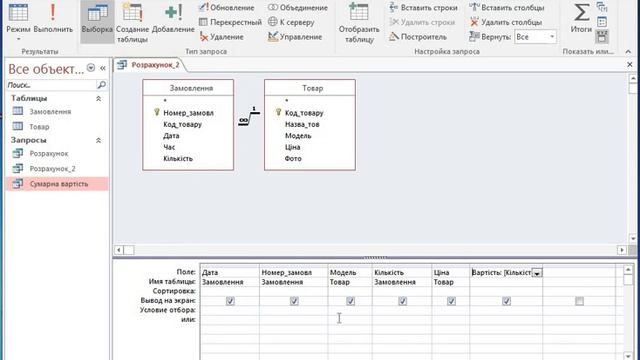640x360 pixels.
Task: Toggle Параметры icon at top right
Action: pyautogui.click(x=602, y=7)
